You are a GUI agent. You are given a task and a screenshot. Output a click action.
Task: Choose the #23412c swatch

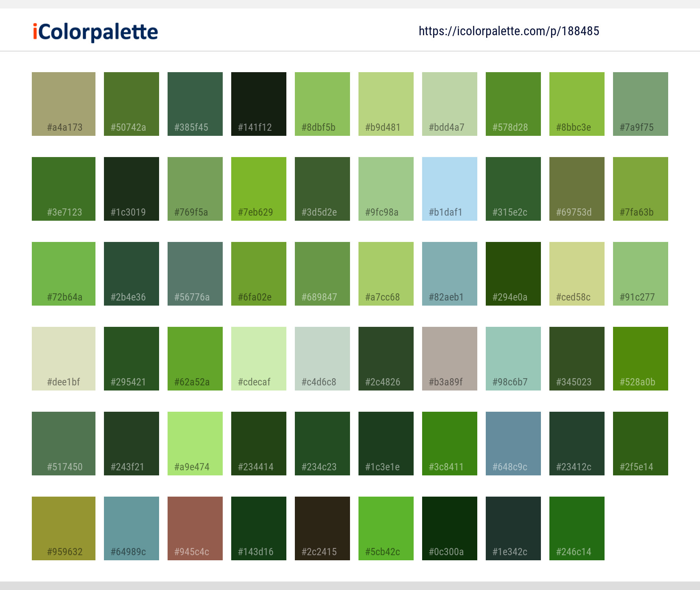pyautogui.click(x=577, y=444)
